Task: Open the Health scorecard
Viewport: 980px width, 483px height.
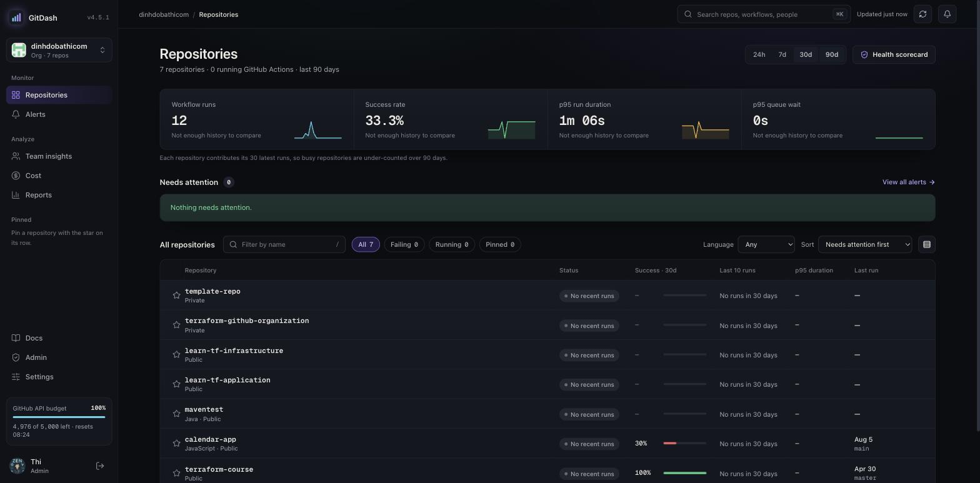Action: coord(894,54)
